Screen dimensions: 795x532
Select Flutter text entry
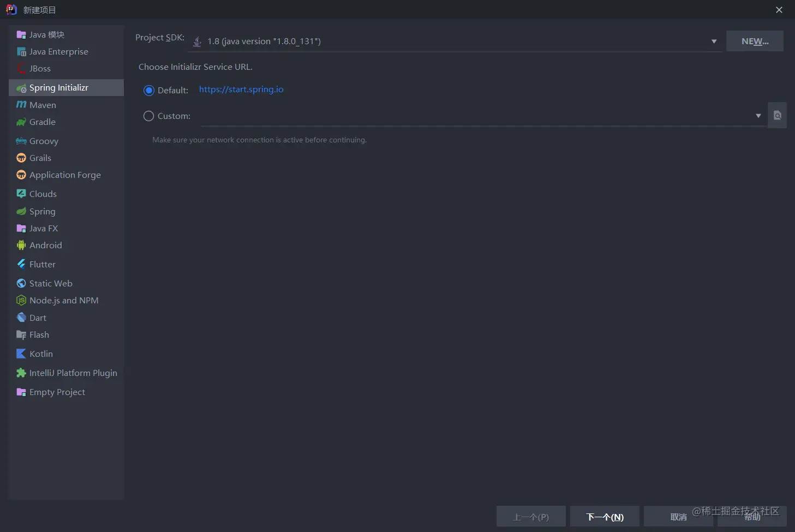coord(43,265)
